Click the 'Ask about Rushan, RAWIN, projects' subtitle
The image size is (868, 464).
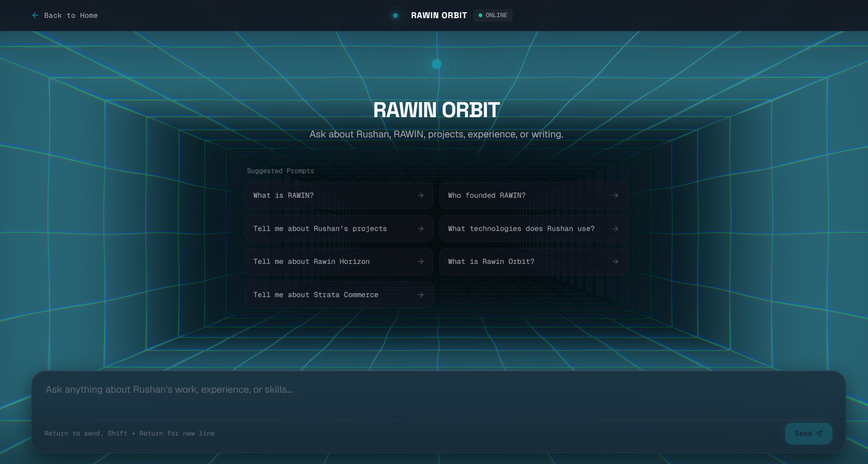pyautogui.click(x=436, y=134)
